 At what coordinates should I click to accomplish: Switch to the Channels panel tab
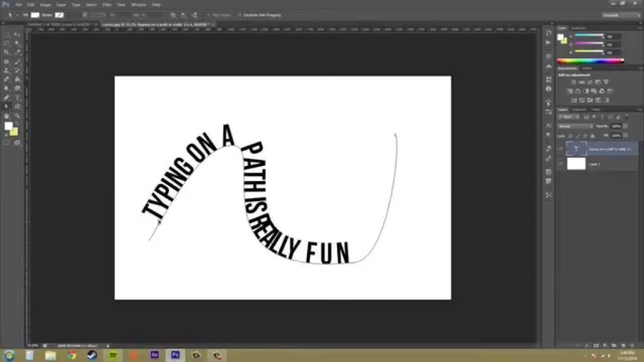[x=580, y=109]
